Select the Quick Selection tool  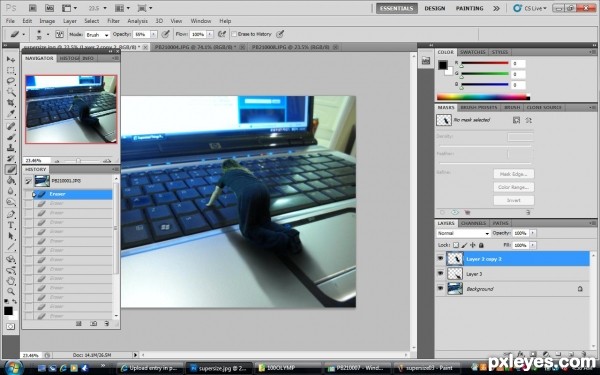click(x=11, y=92)
